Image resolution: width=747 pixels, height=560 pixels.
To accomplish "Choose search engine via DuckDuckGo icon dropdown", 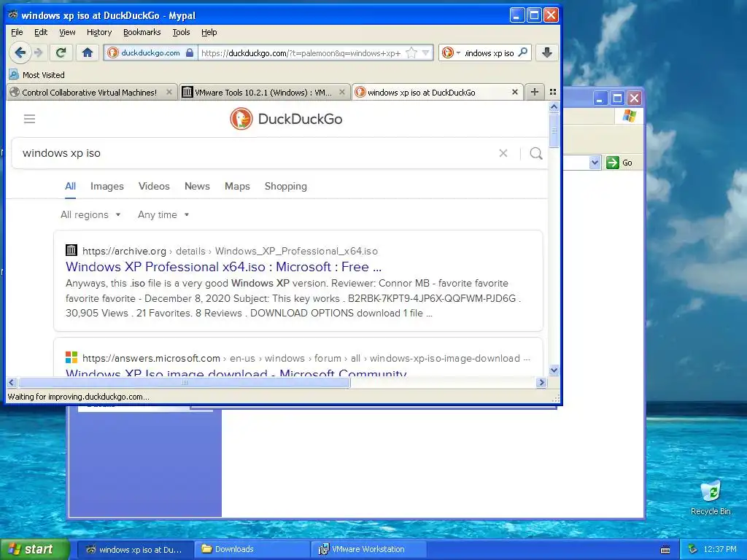I will click(451, 52).
